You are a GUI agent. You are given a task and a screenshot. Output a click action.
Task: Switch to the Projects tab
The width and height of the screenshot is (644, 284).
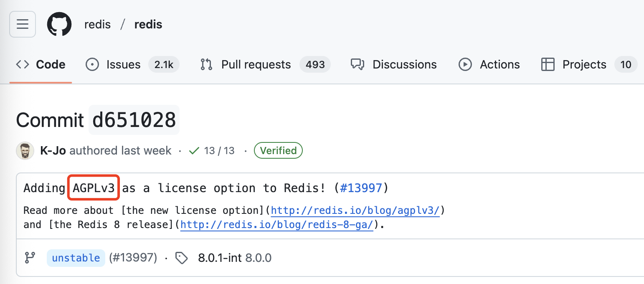coord(586,65)
